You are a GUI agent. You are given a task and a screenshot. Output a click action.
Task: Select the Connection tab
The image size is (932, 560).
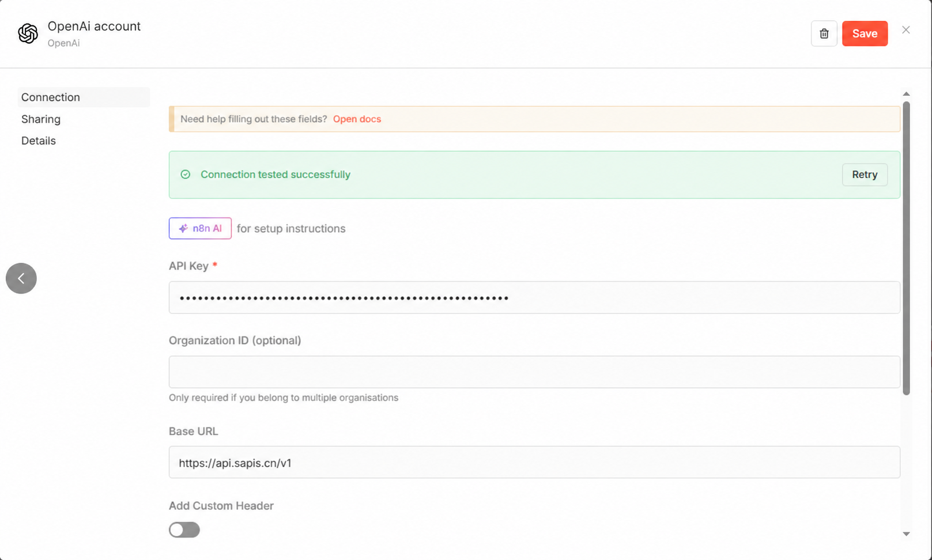(84, 97)
